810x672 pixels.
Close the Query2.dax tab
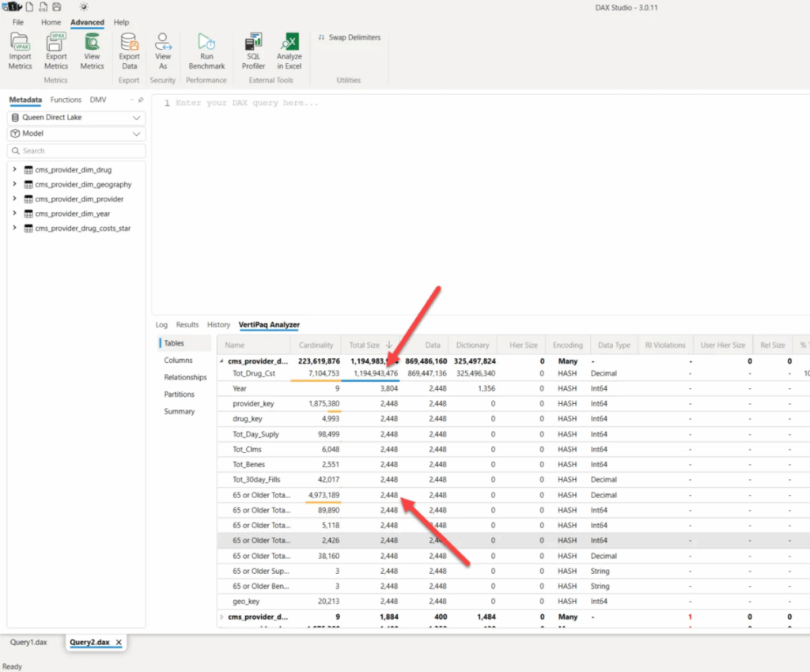(119, 643)
